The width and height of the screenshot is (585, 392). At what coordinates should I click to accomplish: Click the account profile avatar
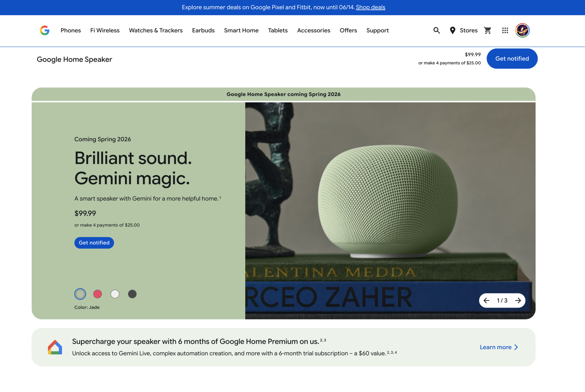(x=522, y=30)
